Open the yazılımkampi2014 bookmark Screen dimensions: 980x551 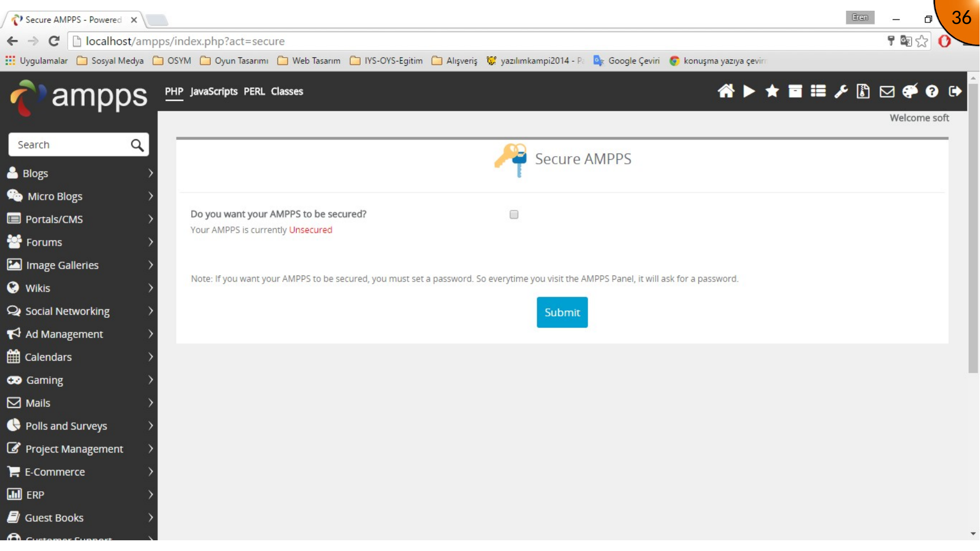point(536,61)
